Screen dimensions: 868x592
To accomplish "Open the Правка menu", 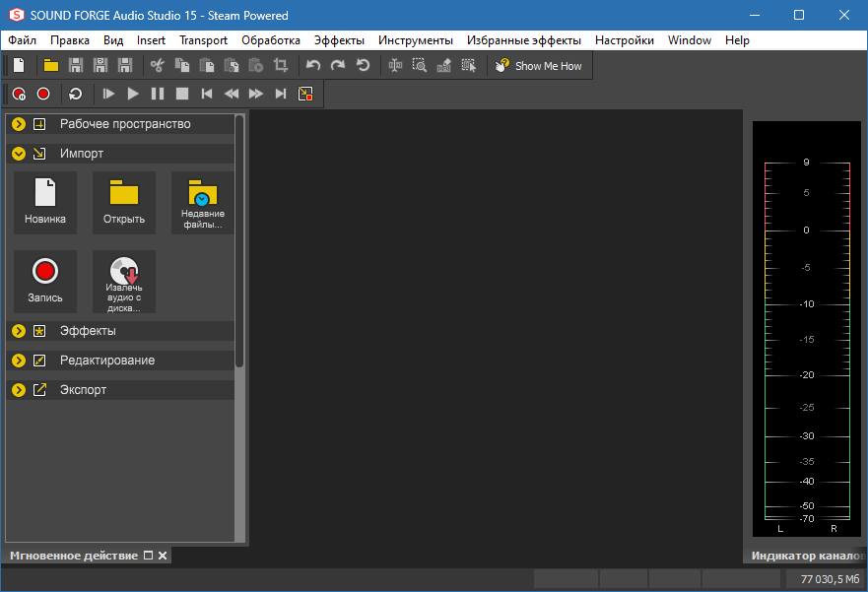I will point(70,40).
